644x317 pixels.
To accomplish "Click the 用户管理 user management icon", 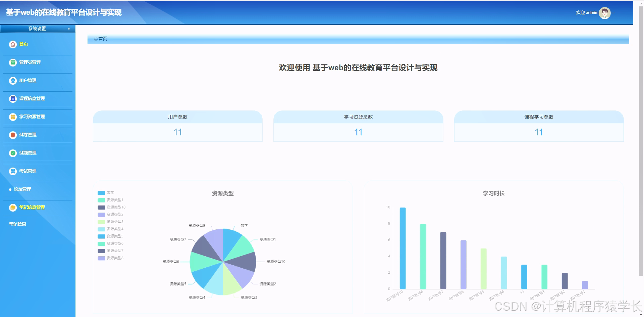I will [12, 80].
